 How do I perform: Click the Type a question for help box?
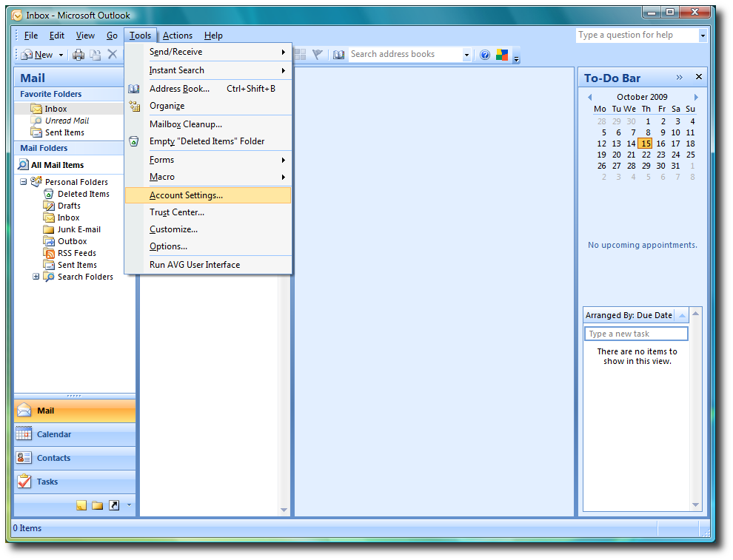tap(637, 35)
